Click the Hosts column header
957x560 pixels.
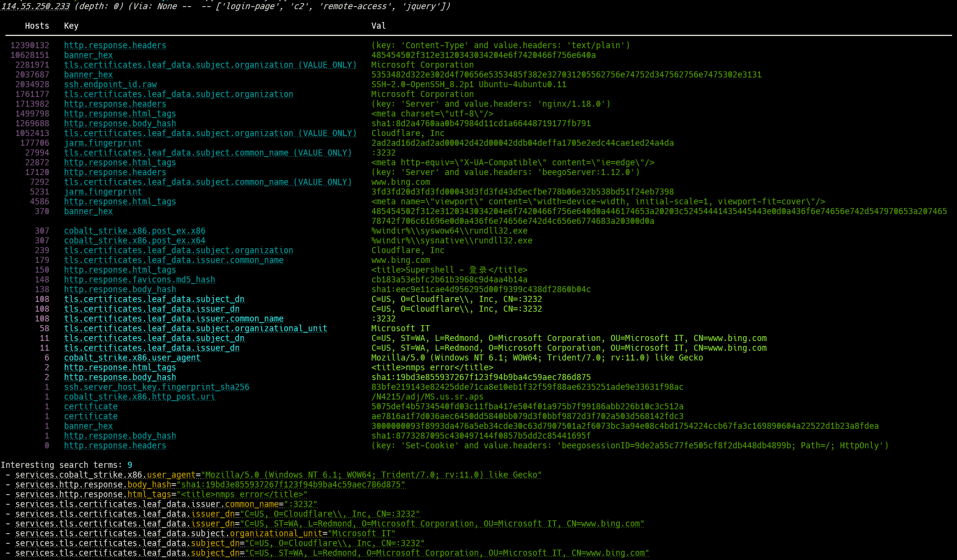(x=37, y=26)
